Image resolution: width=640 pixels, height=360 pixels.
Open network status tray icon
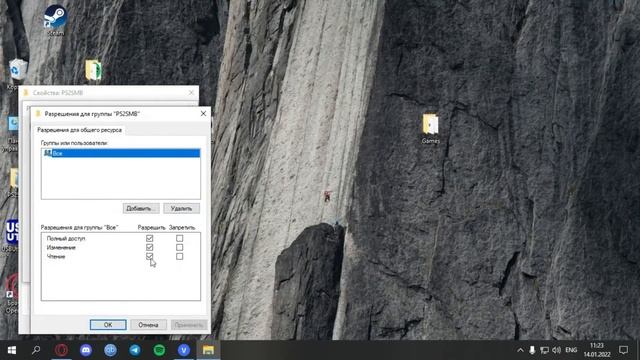point(544,350)
